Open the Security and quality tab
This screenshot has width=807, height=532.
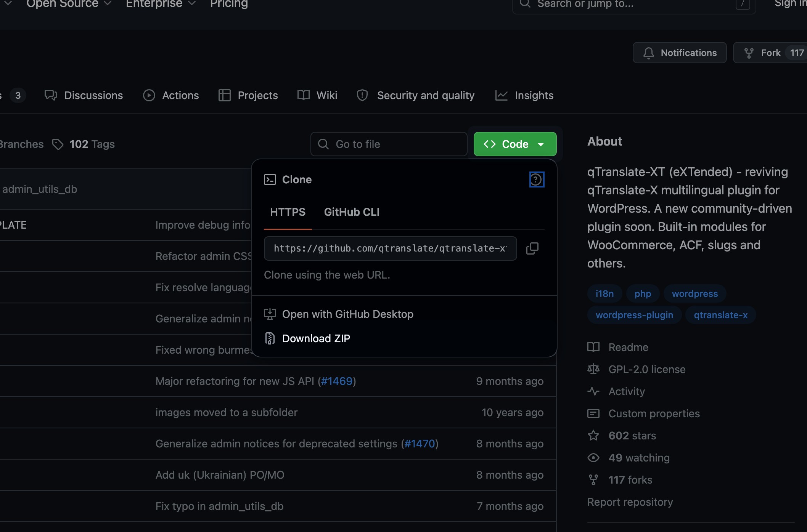(416, 95)
